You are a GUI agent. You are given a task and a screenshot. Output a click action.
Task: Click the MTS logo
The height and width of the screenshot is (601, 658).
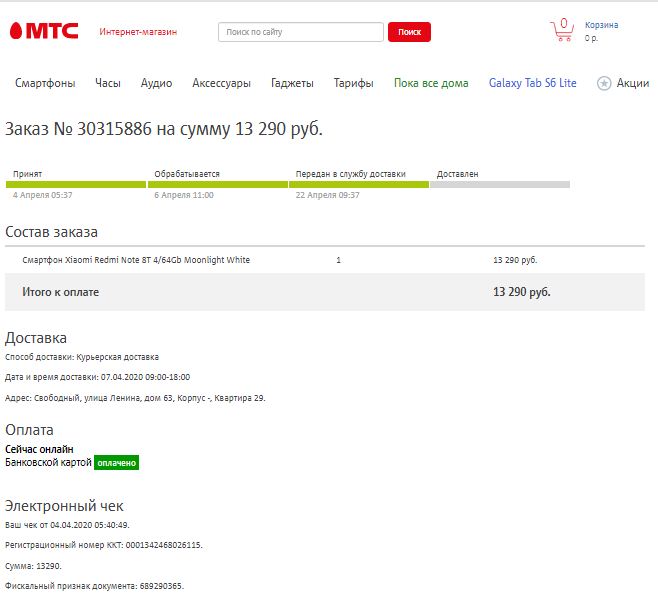coord(44,31)
